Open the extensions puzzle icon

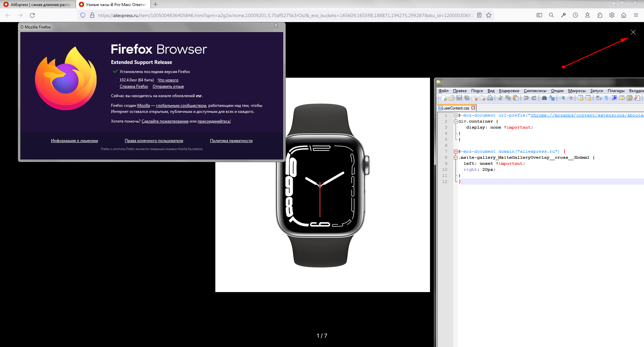tap(600, 15)
